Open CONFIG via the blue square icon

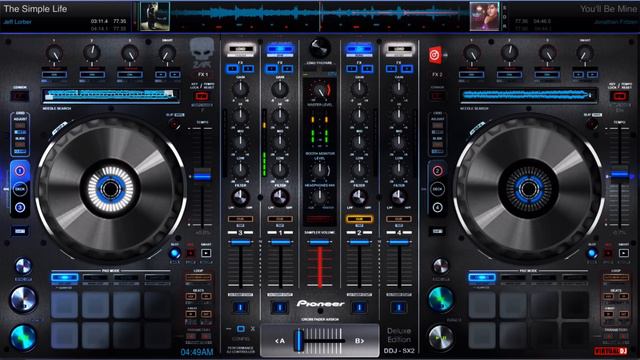click(241, 329)
